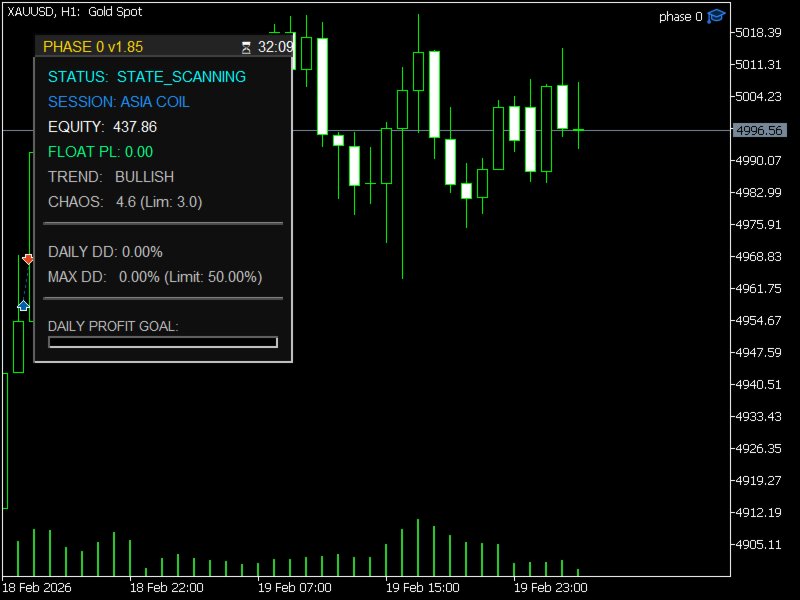
Task: Click the 19 Feb 07:00 time axis label
Action: (294, 588)
